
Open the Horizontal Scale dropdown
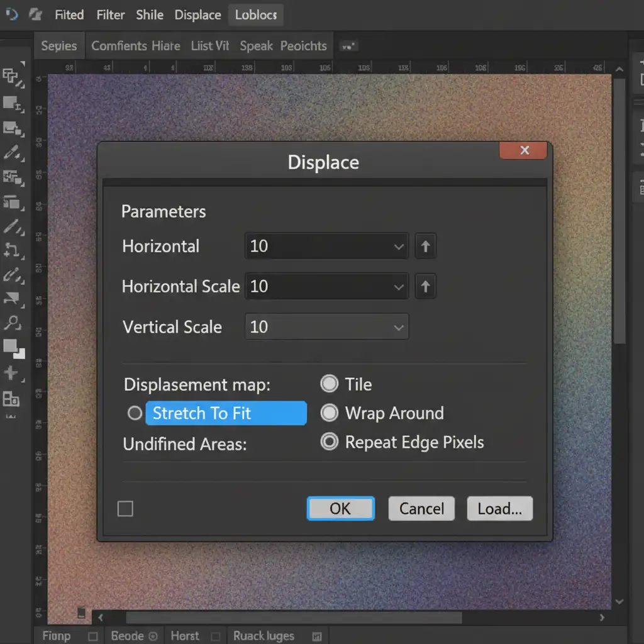[398, 287]
